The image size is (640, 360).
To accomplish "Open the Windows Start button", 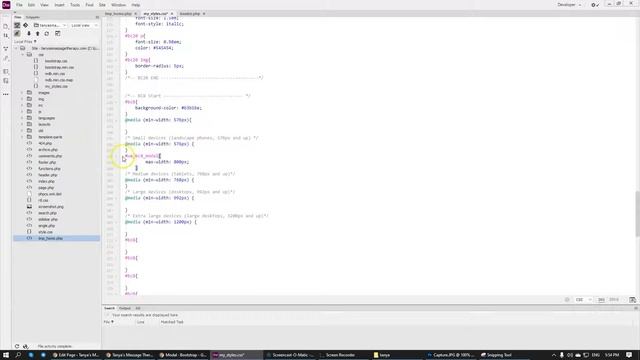I will (6, 355).
